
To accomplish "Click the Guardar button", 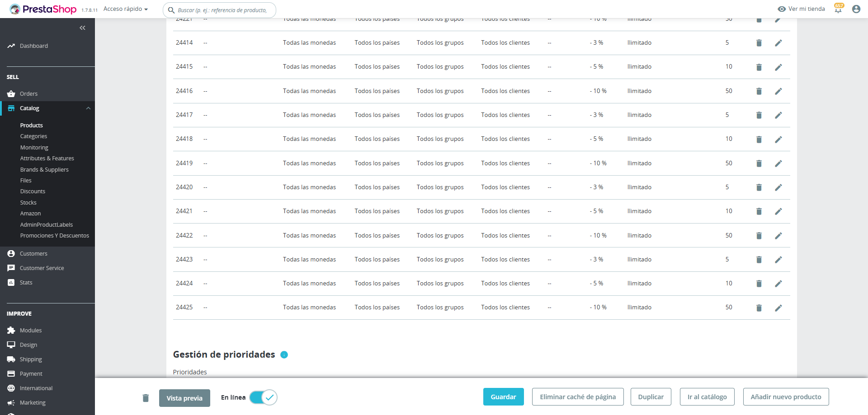I will coord(504,397).
